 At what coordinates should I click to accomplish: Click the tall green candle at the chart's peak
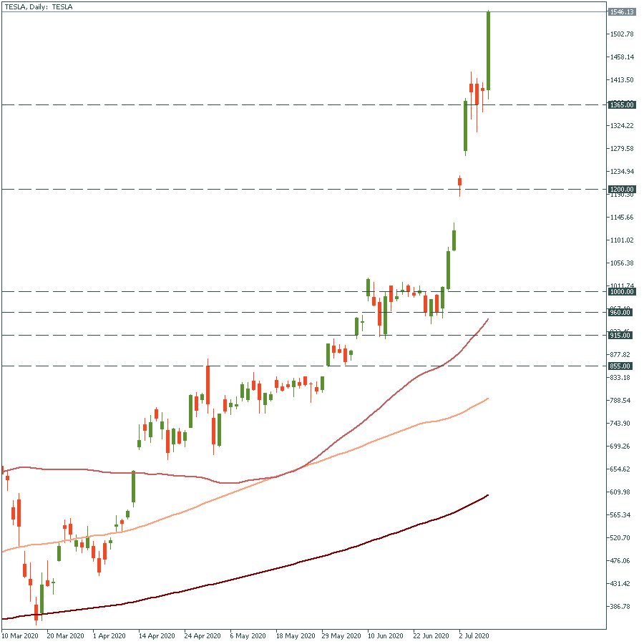488,50
